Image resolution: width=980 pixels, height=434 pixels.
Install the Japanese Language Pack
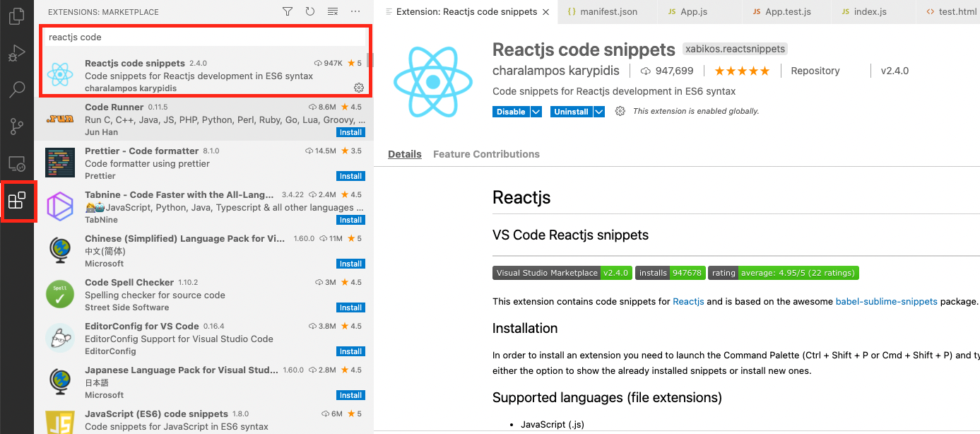(350, 395)
